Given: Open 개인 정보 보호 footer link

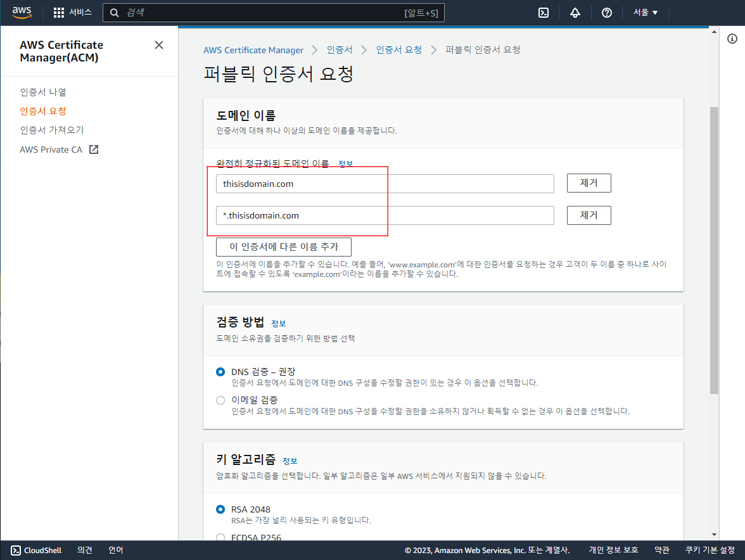Looking at the screenshot, I should [613, 550].
